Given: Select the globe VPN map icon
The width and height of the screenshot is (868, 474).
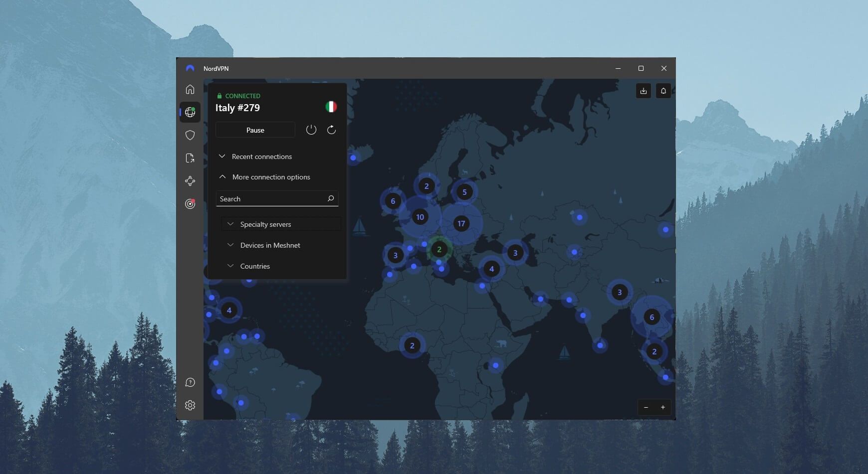Looking at the screenshot, I should click(190, 112).
